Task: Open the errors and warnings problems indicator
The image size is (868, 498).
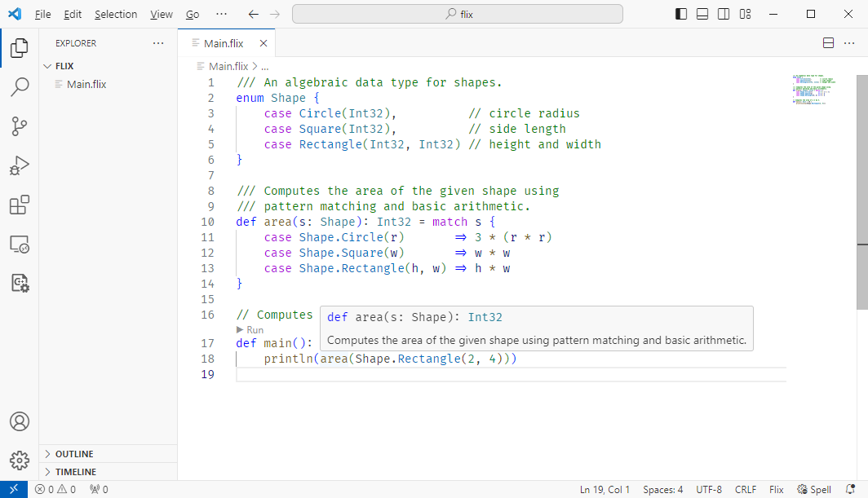Action: pos(55,490)
